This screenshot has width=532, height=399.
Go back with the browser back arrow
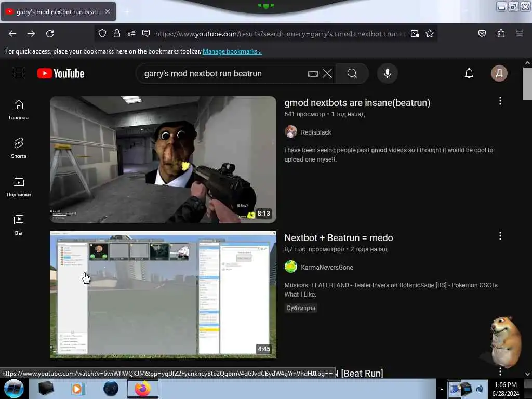pyautogui.click(x=12, y=34)
